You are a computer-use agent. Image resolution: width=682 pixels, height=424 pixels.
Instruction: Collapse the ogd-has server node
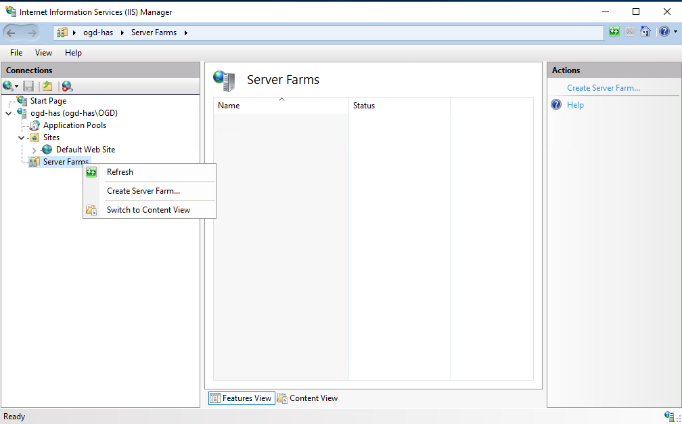click(8, 114)
